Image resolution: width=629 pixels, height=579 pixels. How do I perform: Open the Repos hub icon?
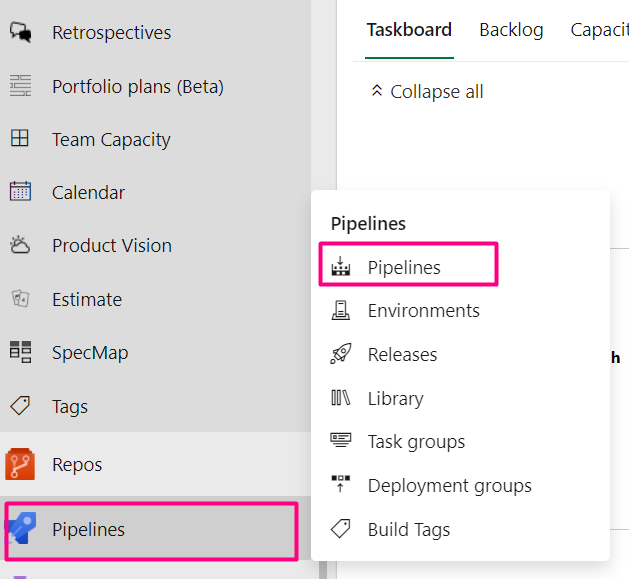click(x=20, y=464)
